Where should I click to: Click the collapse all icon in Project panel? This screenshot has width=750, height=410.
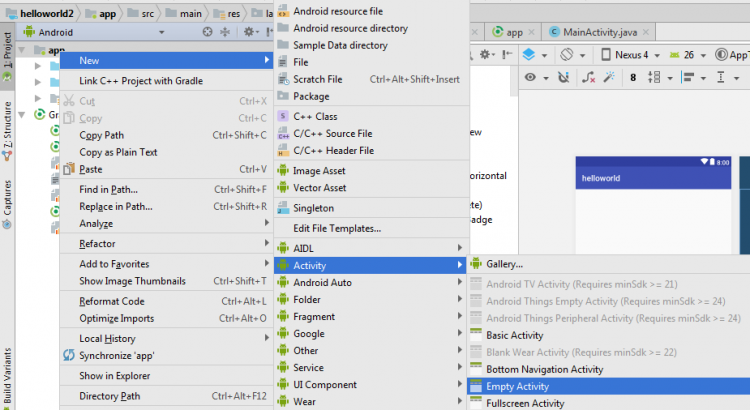click(227, 32)
